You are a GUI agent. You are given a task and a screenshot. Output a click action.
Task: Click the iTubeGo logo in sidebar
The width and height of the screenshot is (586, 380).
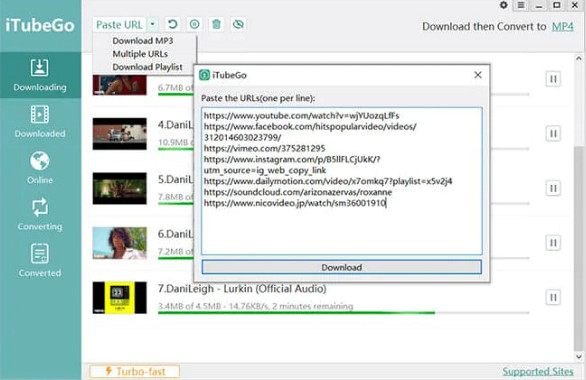click(40, 25)
